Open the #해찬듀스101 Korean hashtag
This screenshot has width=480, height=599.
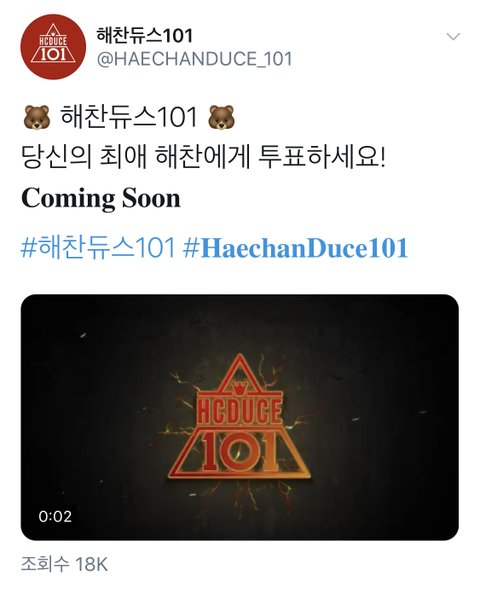(x=98, y=248)
